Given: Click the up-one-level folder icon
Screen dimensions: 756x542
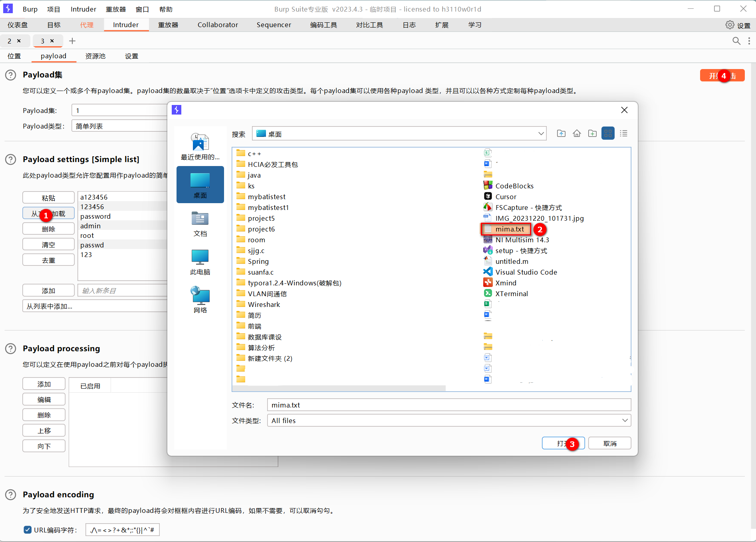Looking at the screenshot, I should coord(561,133).
